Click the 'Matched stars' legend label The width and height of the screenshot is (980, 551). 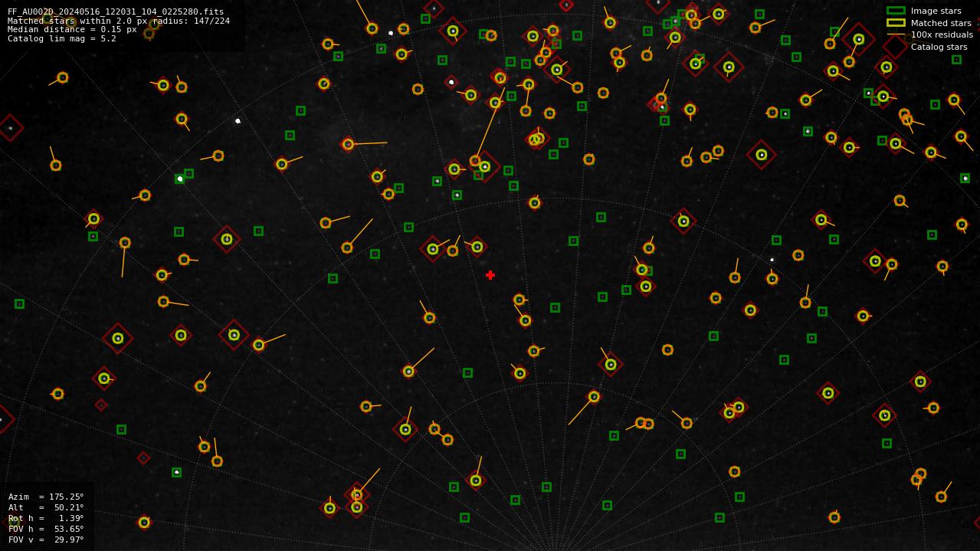tap(941, 23)
